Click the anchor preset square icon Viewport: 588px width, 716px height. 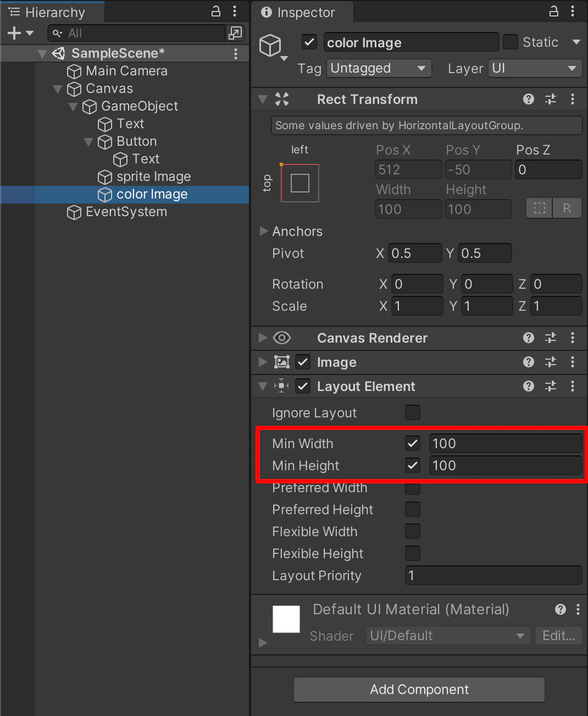coord(300,183)
